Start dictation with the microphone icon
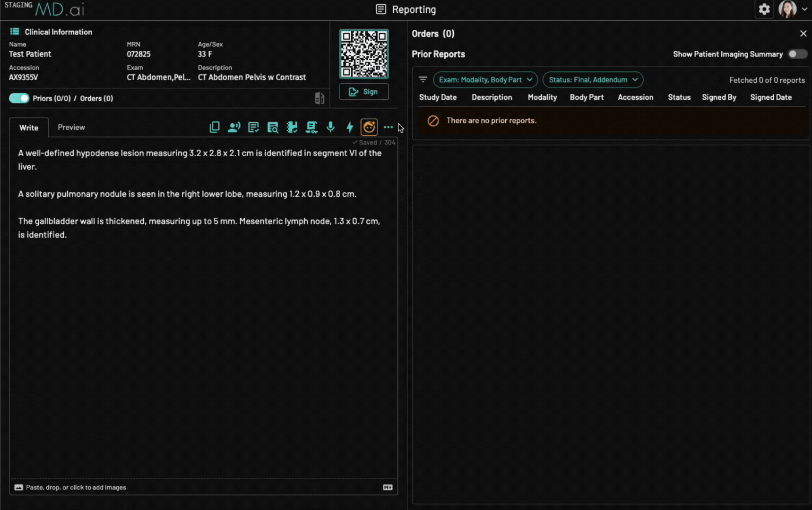 [x=331, y=127]
